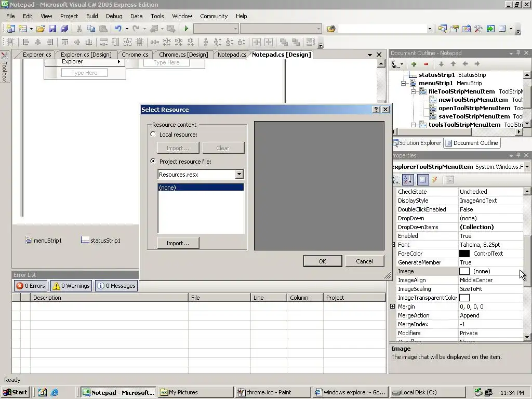
Task: Select statusStrip1 component in the designer tray
Action: (x=101, y=240)
